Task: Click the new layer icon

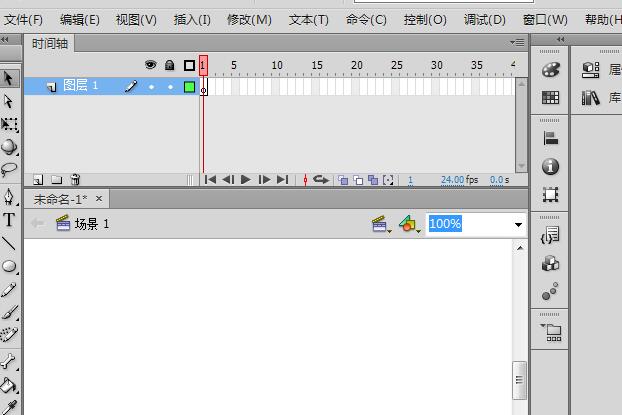Action: pos(38,180)
